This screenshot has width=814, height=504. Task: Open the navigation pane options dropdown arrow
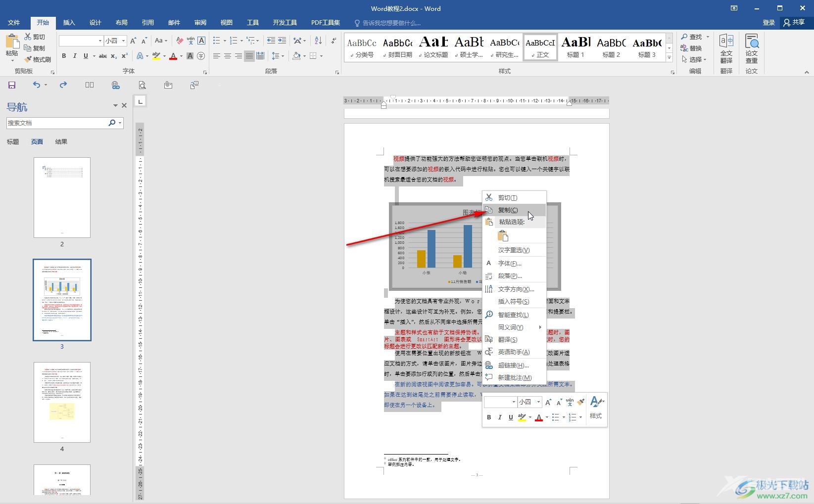click(115, 105)
